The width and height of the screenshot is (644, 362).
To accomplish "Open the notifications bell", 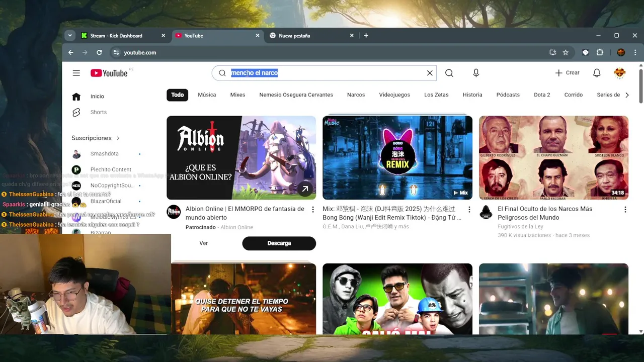I will click(x=597, y=73).
